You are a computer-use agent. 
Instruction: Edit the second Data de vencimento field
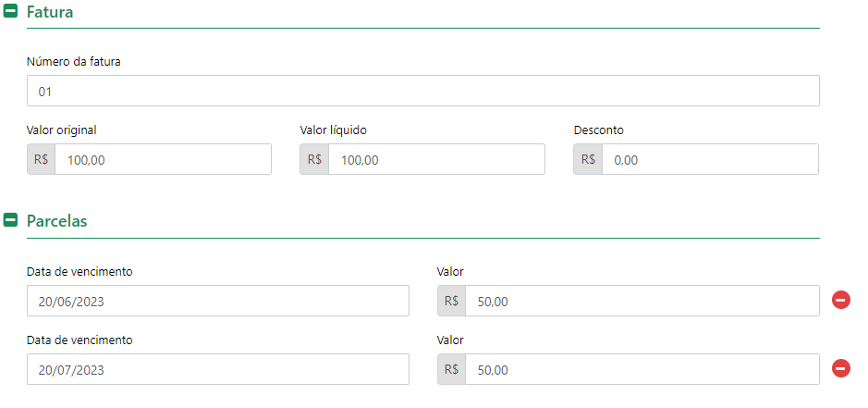coord(218,369)
